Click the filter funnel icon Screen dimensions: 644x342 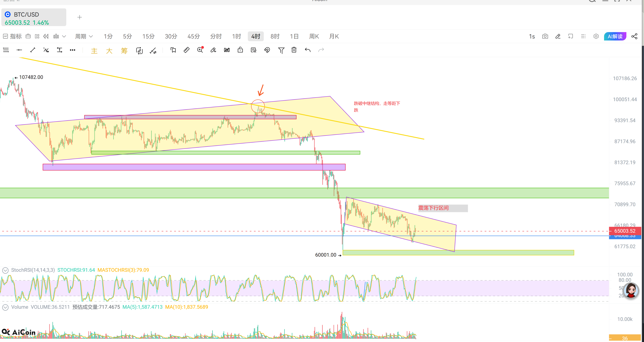(x=281, y=50)
